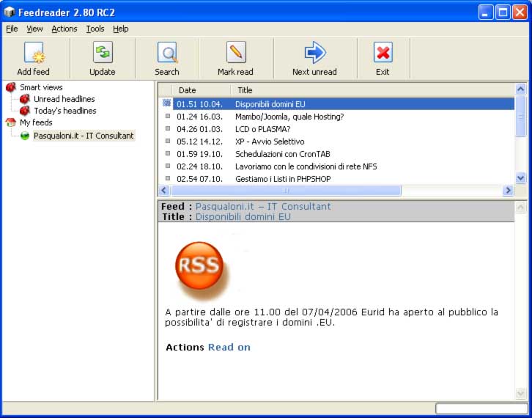
Task: Click status marker for NFS condivisioni row
Action: point(168,166)
